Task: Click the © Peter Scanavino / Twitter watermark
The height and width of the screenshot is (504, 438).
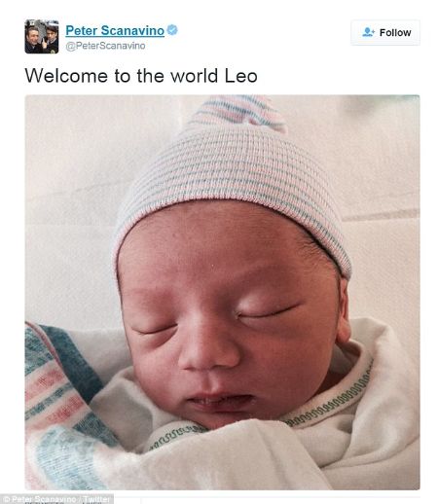Action: [x=56, y=499]
